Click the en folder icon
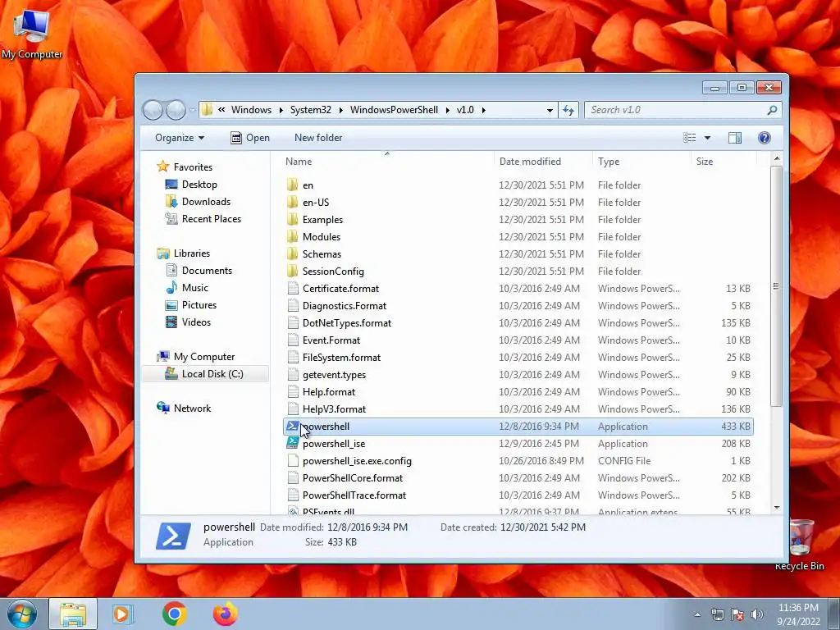This screenshot has width=840, height=630. [x=293, y=185]
